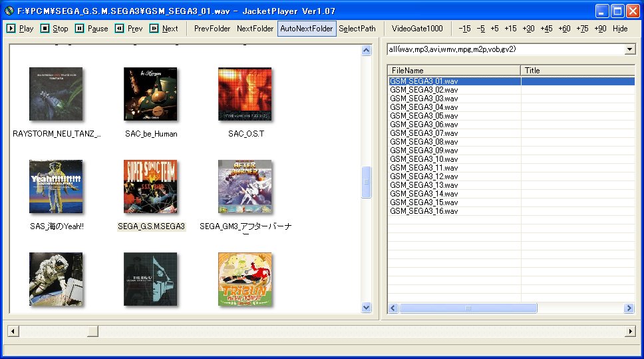644x359 pixels.
Task: Click the seek bar left arrow
Action: 13,331
